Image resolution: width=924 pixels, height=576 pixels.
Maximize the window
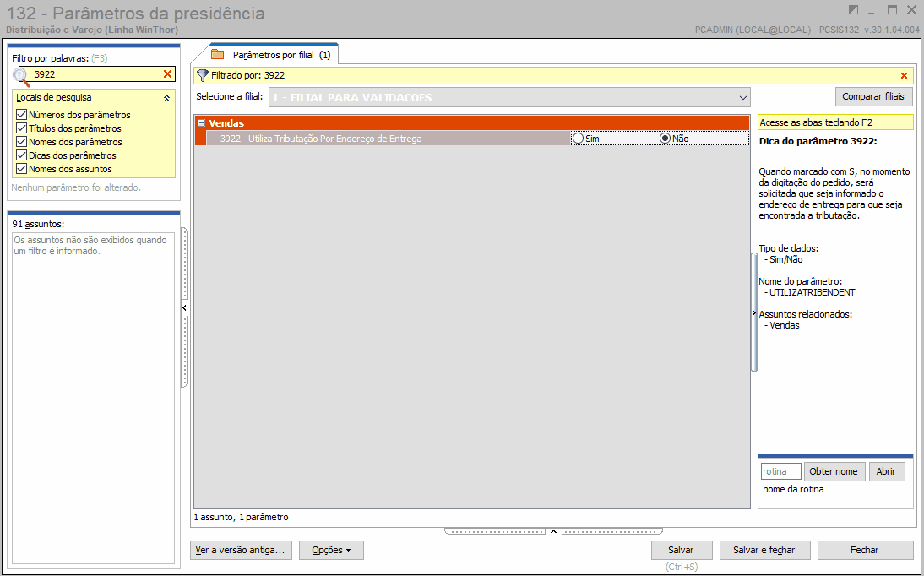coord(892,10)
